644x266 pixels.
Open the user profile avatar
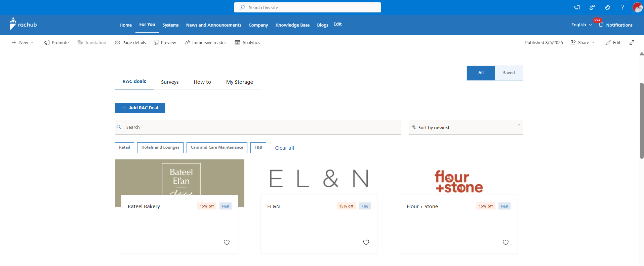(x=637, y=7)
